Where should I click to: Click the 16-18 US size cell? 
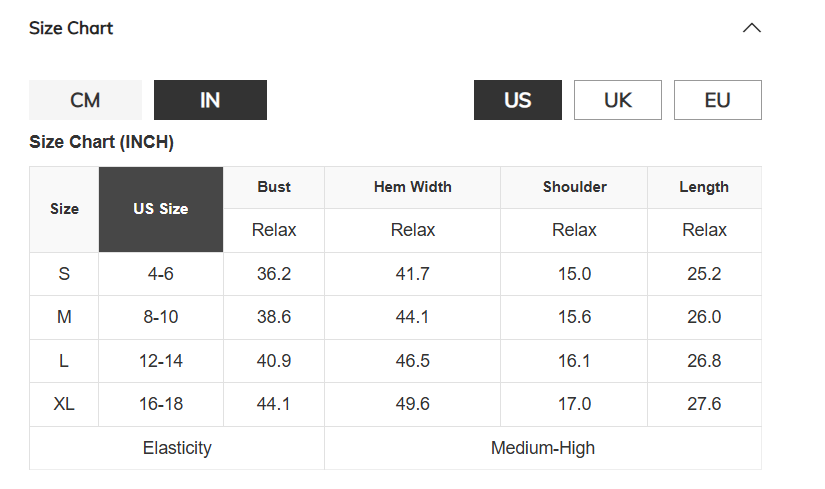tap(161, 404)
